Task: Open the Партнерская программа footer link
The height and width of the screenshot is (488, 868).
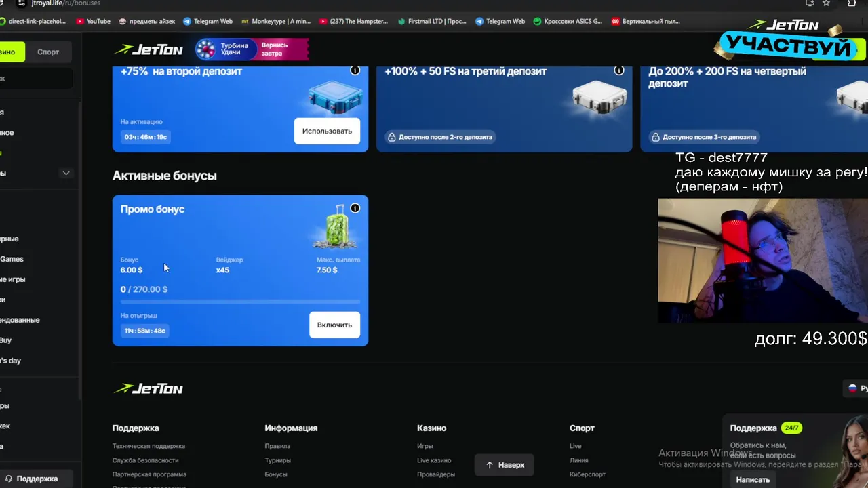Action: pos(149,474)
